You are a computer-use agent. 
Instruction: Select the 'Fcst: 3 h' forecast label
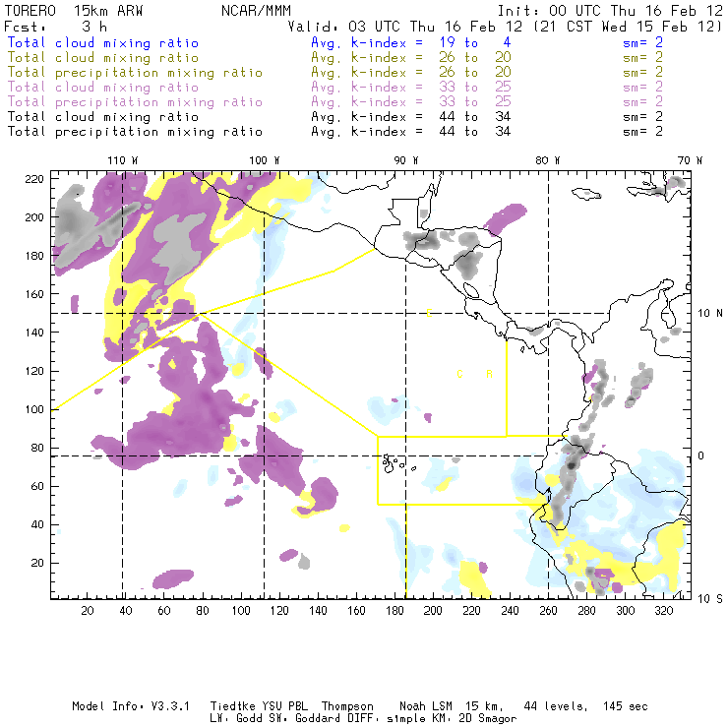click(56, 27)
